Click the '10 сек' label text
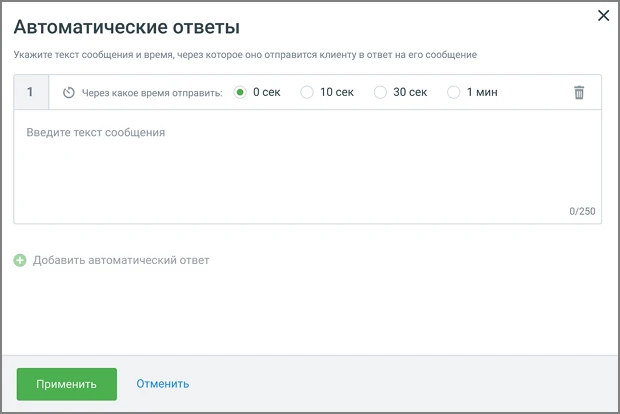The width and height of the screenshot is (620, 414). (x=337, y=92)
